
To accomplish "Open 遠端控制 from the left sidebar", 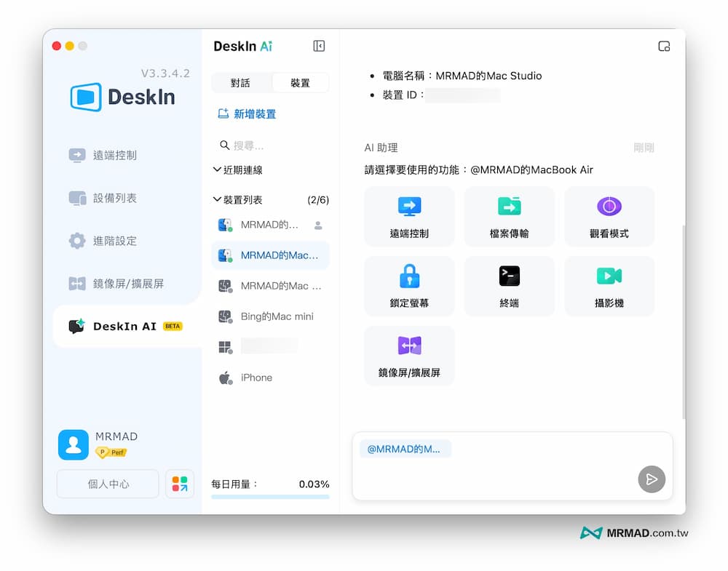I will pos(98,155).
